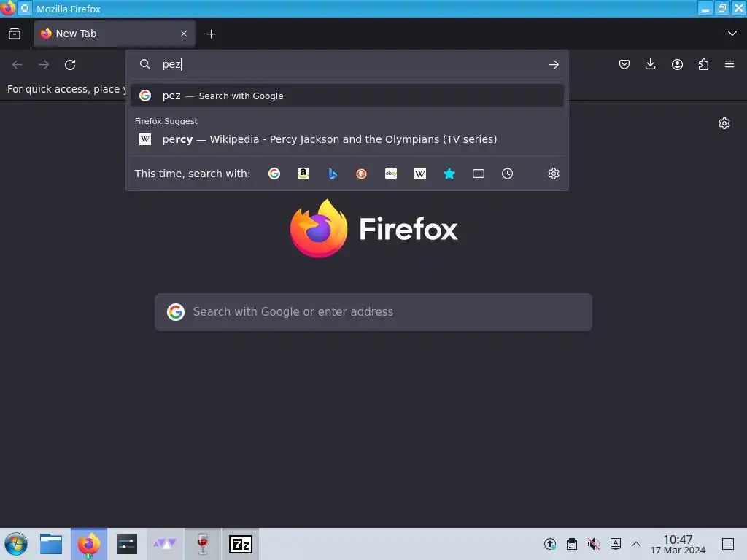Click the New Tab tab label

coord(76,34)
